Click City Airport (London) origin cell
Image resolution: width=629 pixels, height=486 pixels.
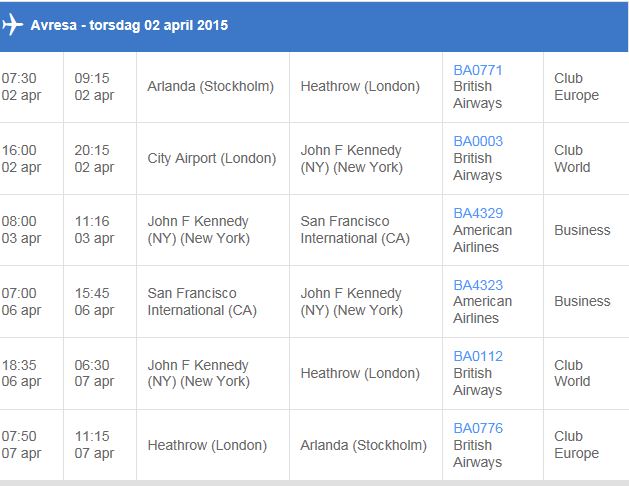[211, 158]
